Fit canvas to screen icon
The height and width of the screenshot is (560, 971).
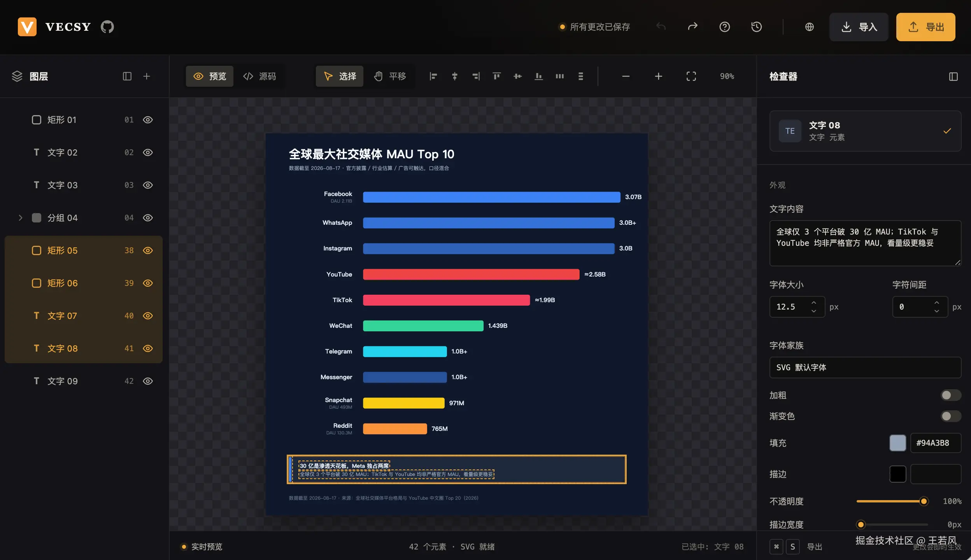[691, 76]
